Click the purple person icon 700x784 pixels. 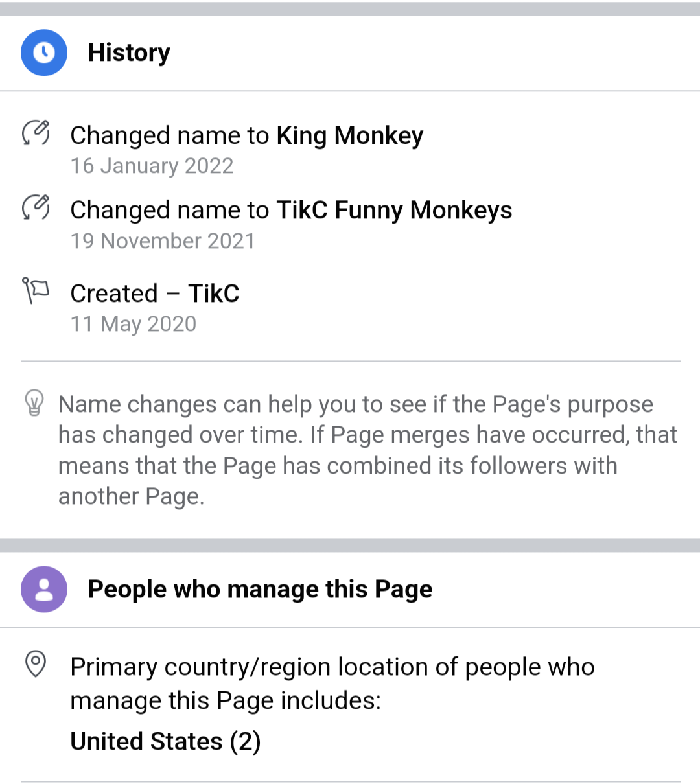click(44, 589)
